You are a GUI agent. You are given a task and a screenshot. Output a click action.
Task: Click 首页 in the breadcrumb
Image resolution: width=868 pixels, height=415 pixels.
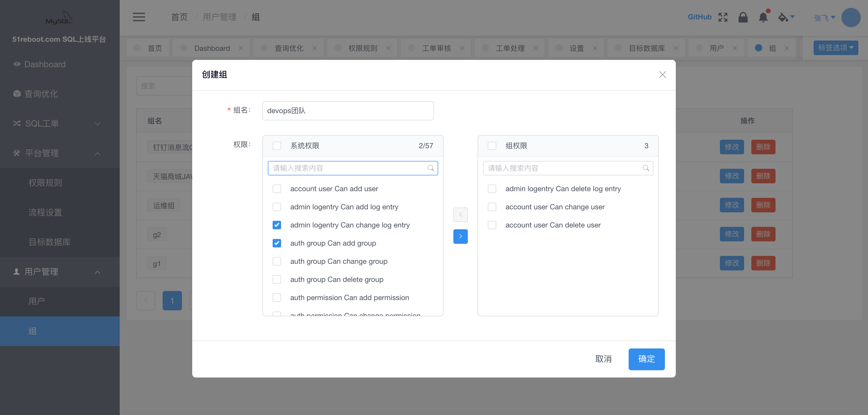179,17
